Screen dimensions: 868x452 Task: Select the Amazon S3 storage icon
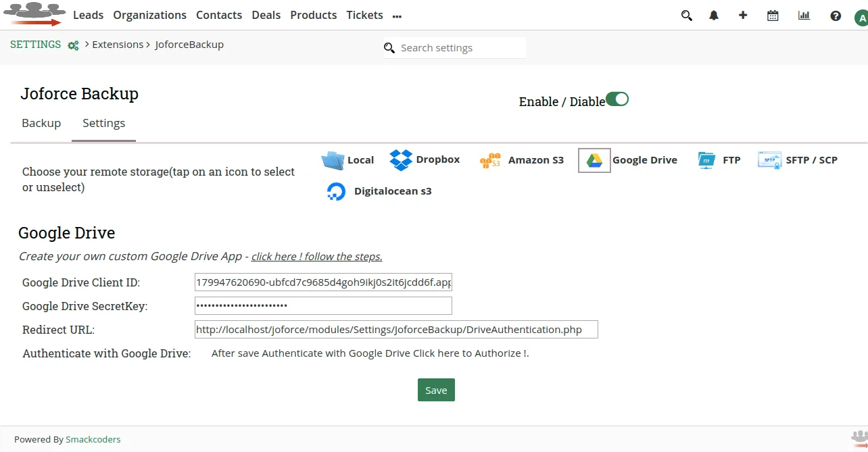coord(490,161)
